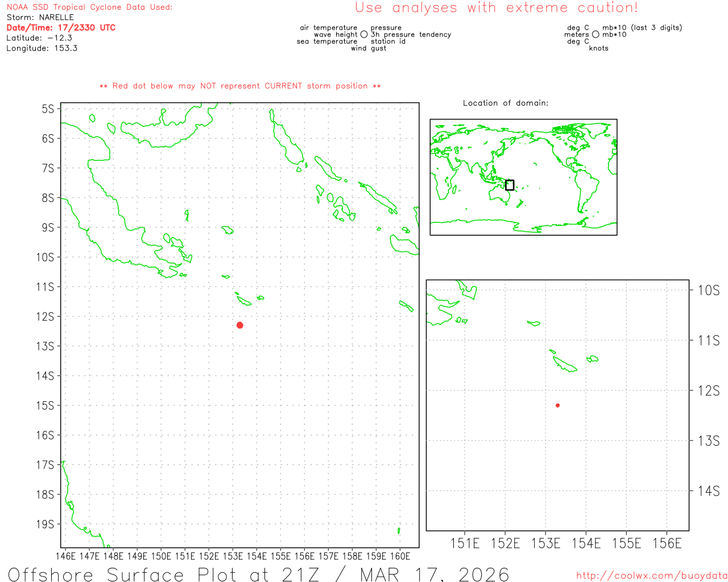Click the "14S" label on the inset map
Image resolution: width=728 pixels, height=582 pixels.
(709, 491)
